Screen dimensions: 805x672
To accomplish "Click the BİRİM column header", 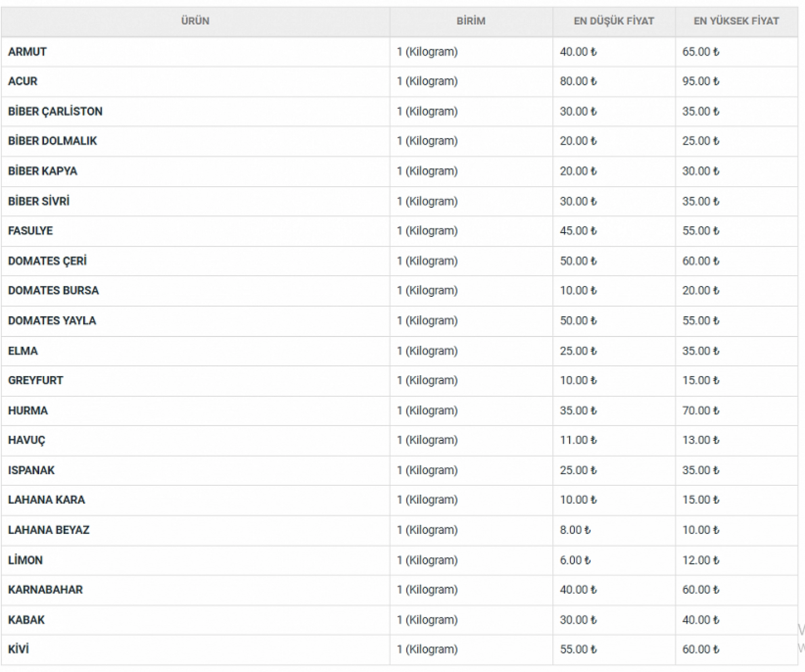I will point(470,21).
